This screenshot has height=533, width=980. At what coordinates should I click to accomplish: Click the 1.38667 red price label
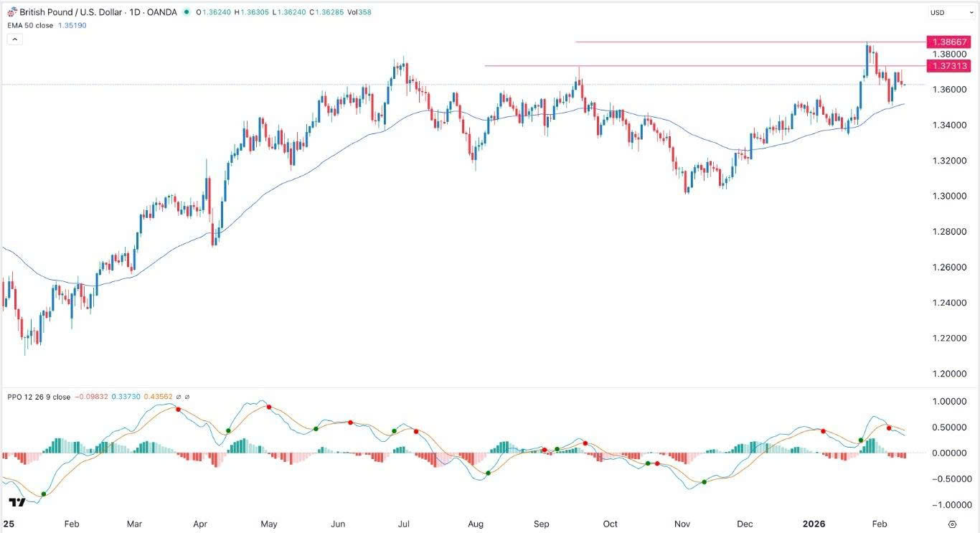pos(948,42)
